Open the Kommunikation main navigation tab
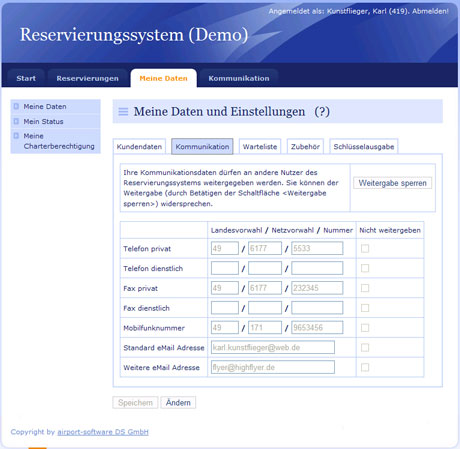This screenshot has width=460, height=449. 239,78
